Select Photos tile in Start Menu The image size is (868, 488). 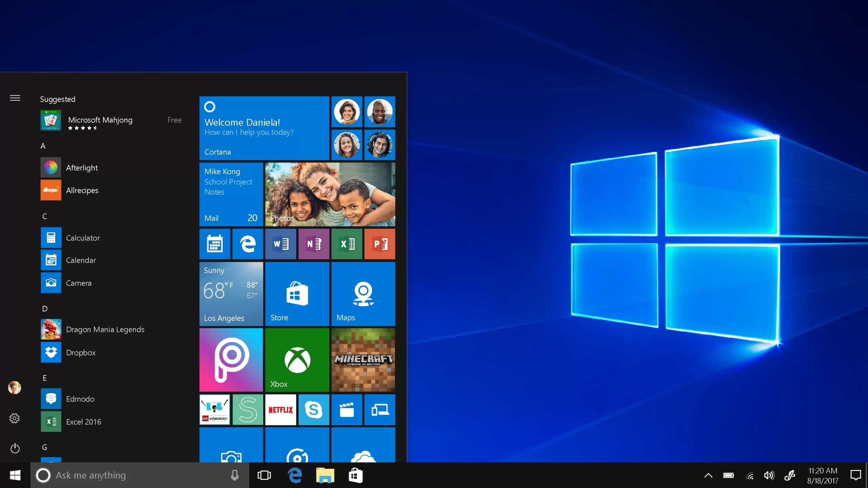pos(331,194)
